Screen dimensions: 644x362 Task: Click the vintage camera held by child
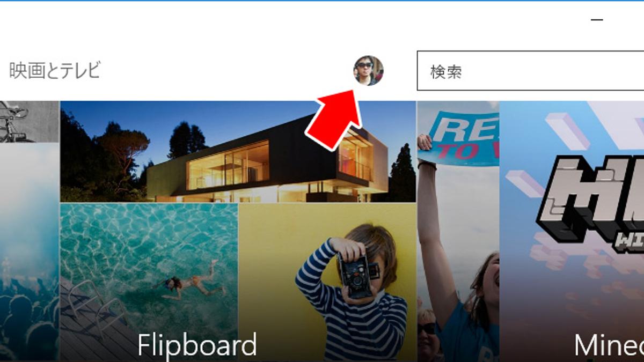[x=356, y=276]
